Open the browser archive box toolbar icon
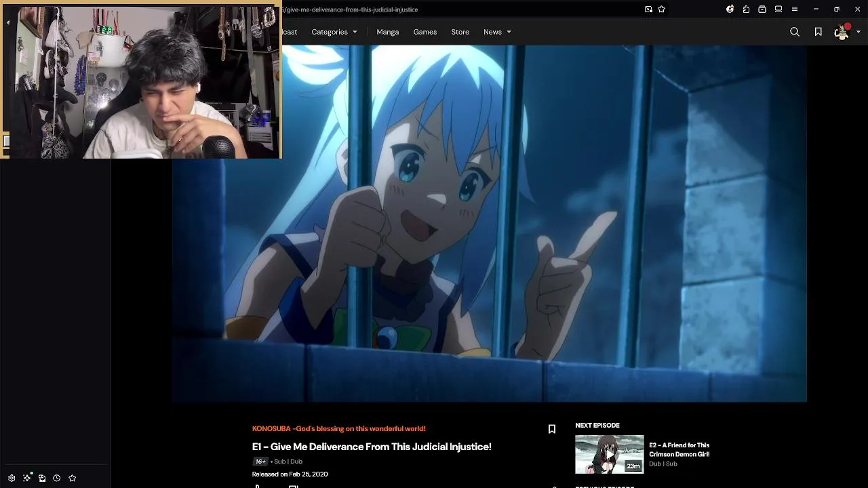 762,9
